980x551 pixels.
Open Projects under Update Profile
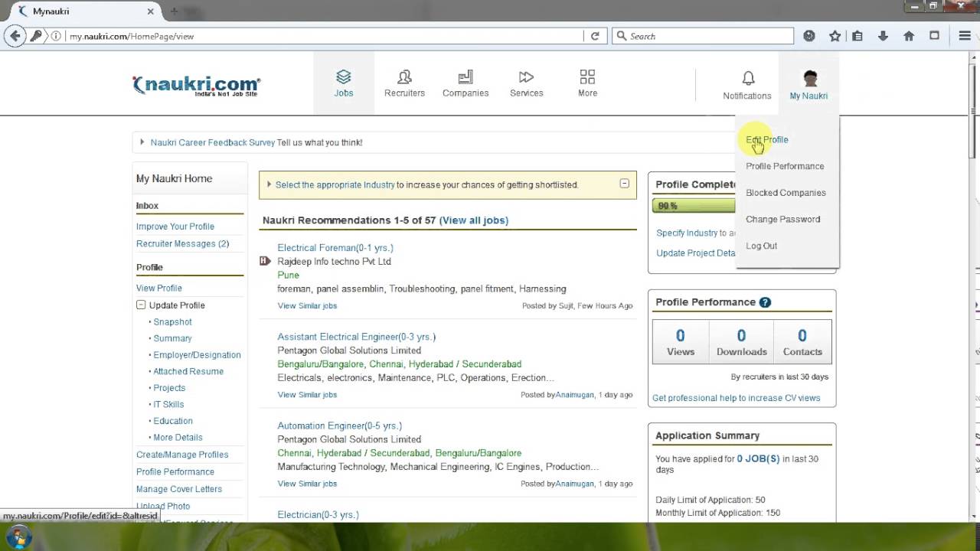169,388
